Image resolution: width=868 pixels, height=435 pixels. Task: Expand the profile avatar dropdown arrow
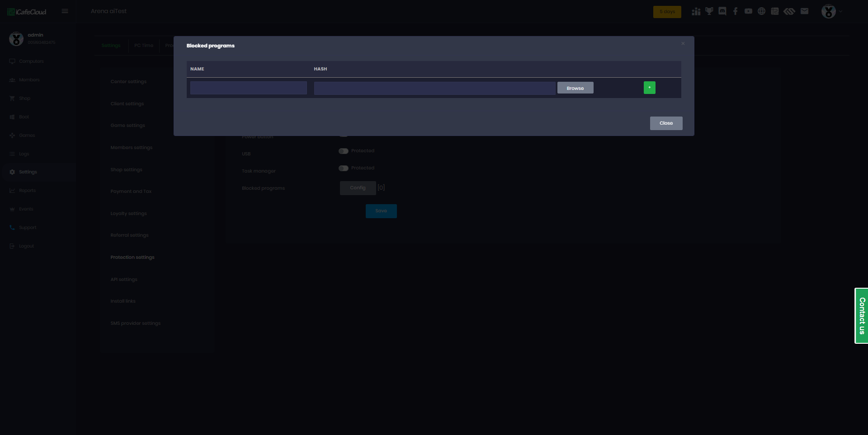tap(840, 11)
